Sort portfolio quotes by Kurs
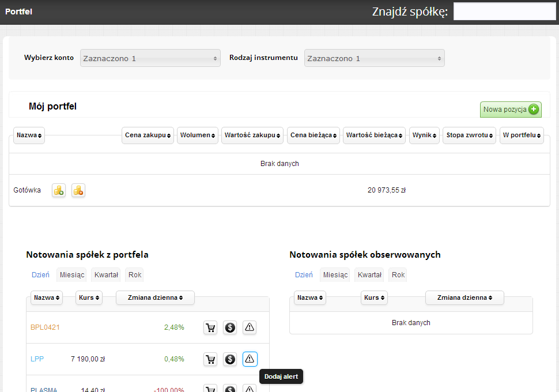Image resolution: width=559 pixels, height=392 pixels. (89, 297)
